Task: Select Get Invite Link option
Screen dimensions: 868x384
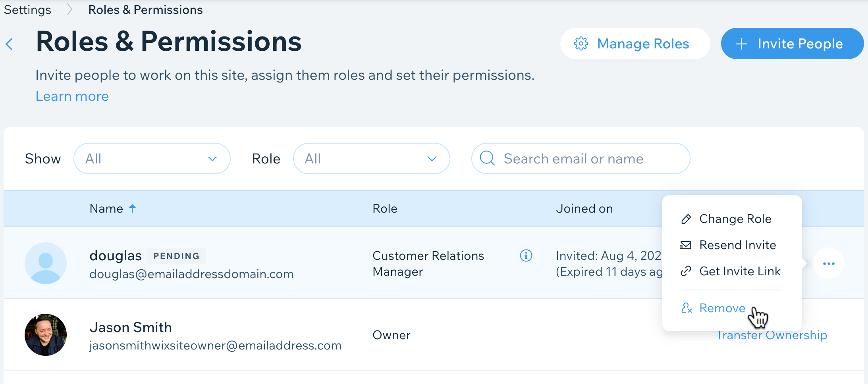Action: click(739, 271)
